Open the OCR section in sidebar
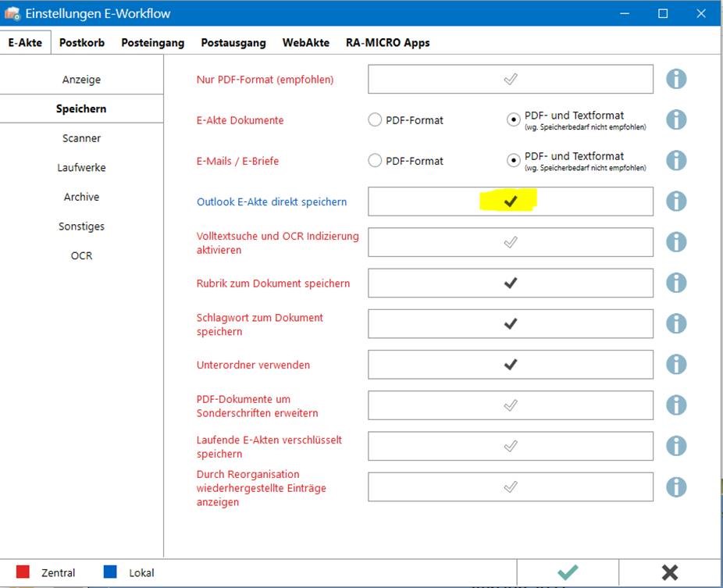Image resolution: width=723 pixels, height=588 pixels. point(82,255)
